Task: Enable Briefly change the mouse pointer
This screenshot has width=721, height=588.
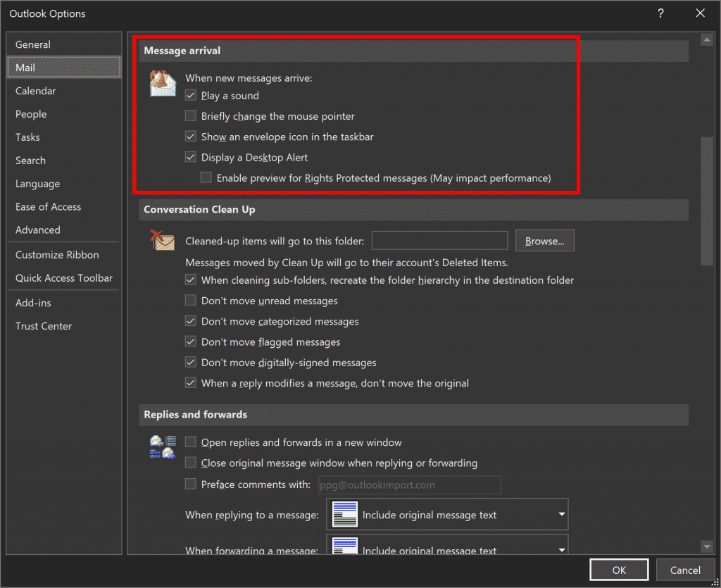Action: (x=191, y=115)
